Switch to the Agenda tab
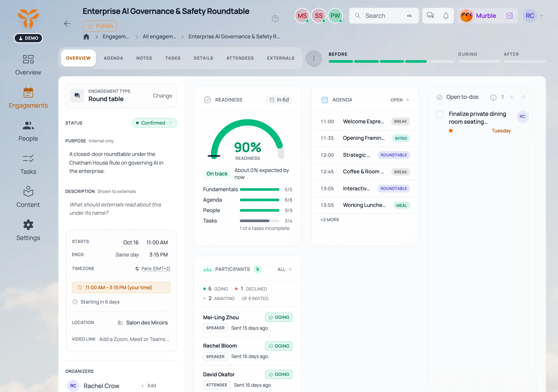The image size is (558, 392). 113,58
